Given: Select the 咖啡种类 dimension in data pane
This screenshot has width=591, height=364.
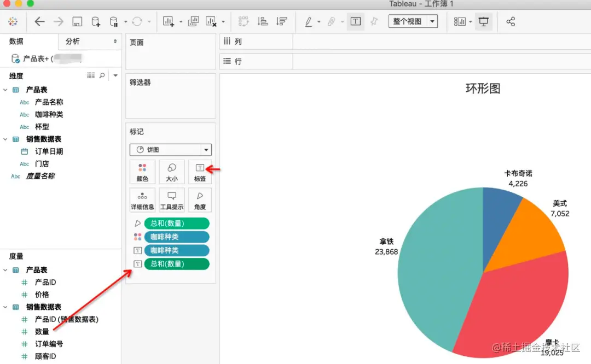Looking at the screenshot, I should tap(49, 114).
